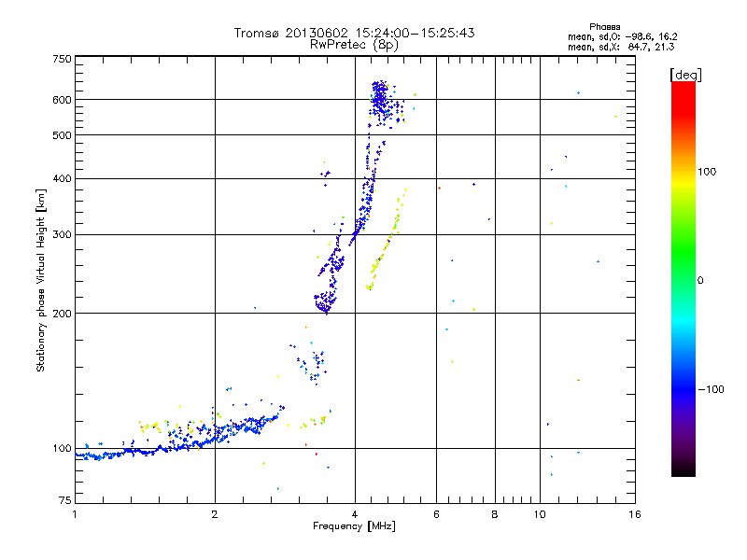Image resolution: width=747 pixels, height=560 pixels.
Task: Click the plot title 'Tromsø 20130602 15:24:00-15:25:43'
Action: (354, 33)
